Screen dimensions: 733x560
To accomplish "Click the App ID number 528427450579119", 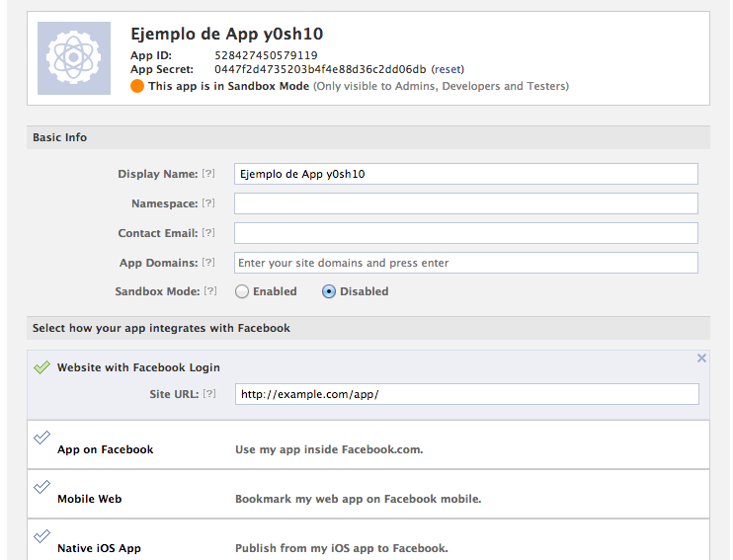I will tap(266, 55).
